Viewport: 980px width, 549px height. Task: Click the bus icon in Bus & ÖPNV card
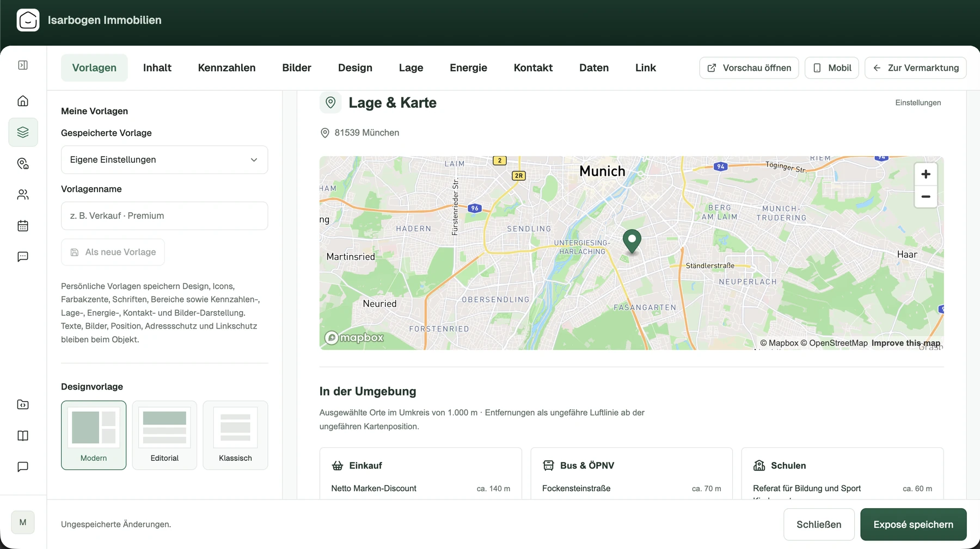click(x=548, y=466)
